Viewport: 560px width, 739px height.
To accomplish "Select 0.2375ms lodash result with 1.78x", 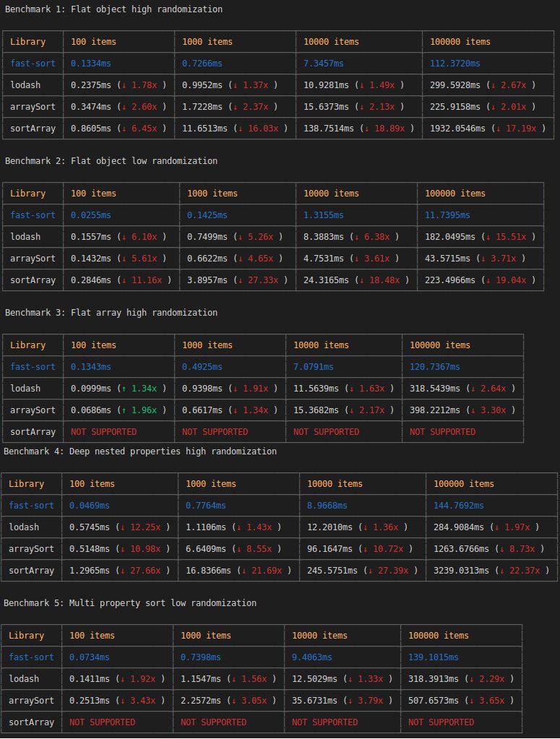I will click(x=119, y=85).
